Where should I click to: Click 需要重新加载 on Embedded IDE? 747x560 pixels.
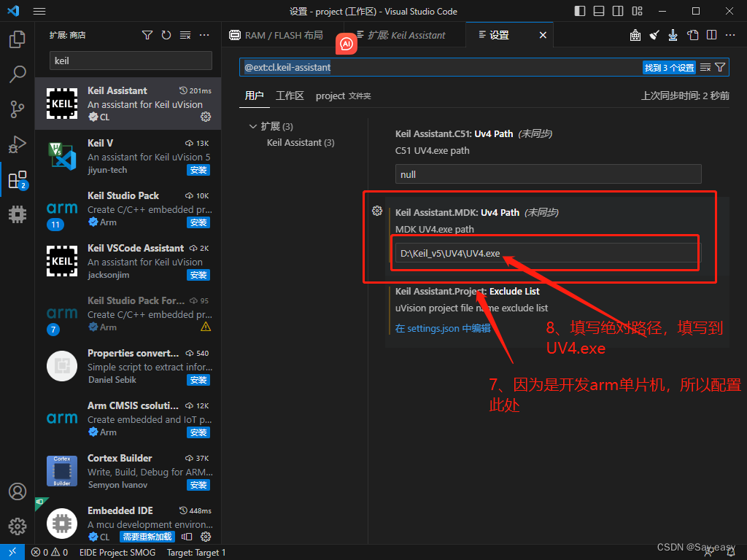pyautogui.click(x=147, y=537)
